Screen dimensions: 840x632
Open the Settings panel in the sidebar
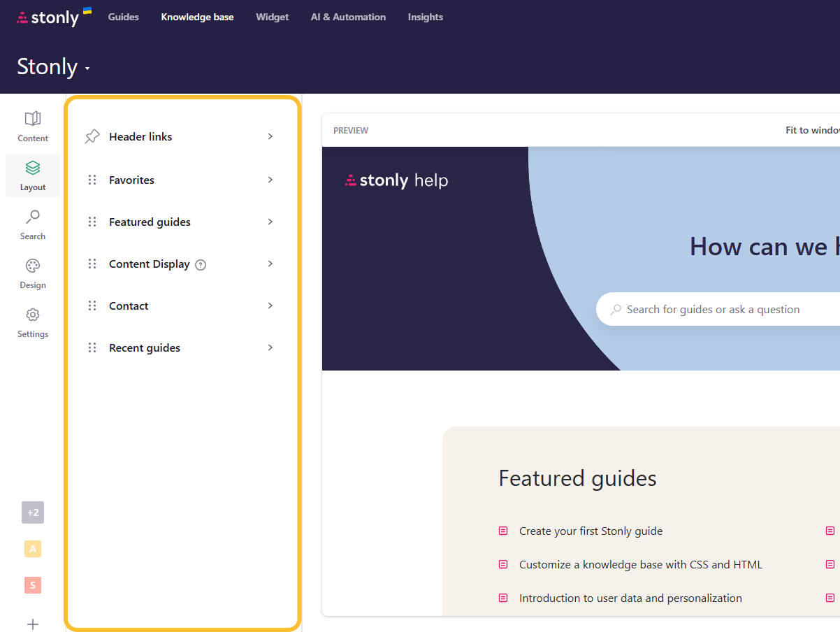(x=32, y=322)
